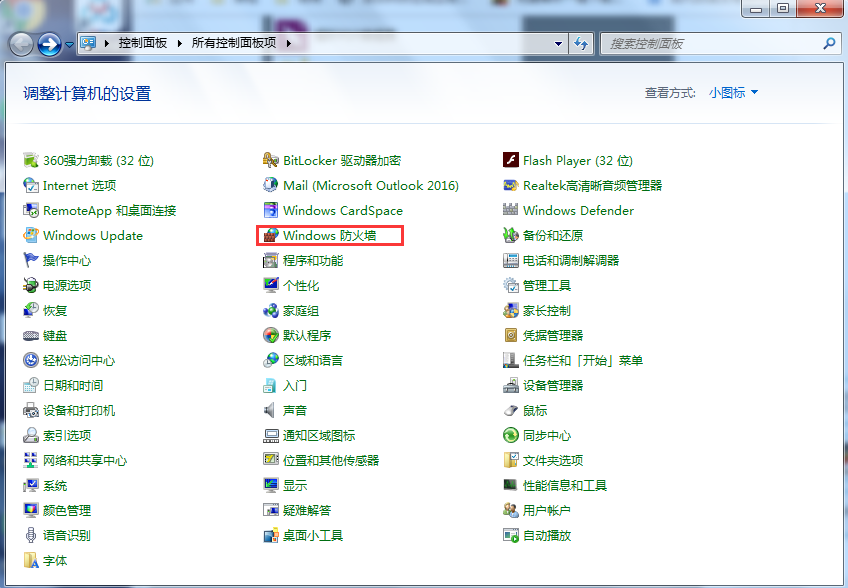Click the Internet 选项 icon
Viewport: 848px width, 588px height.
point(31,186)
